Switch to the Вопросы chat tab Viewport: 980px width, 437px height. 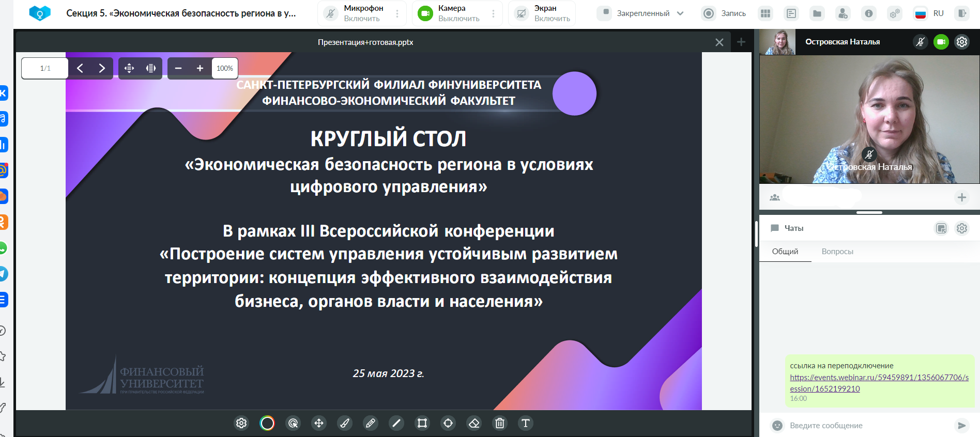click(837, 252)
